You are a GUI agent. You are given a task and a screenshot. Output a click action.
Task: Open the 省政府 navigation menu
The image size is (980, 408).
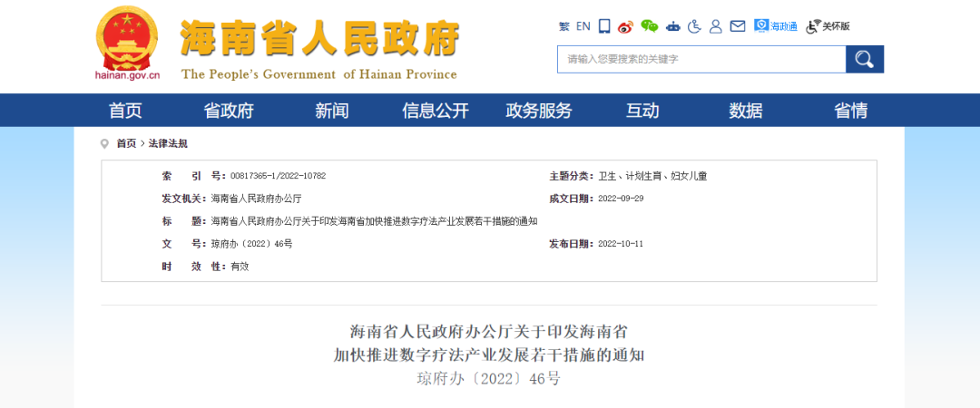pyautogui.click(x=229, y=111)
